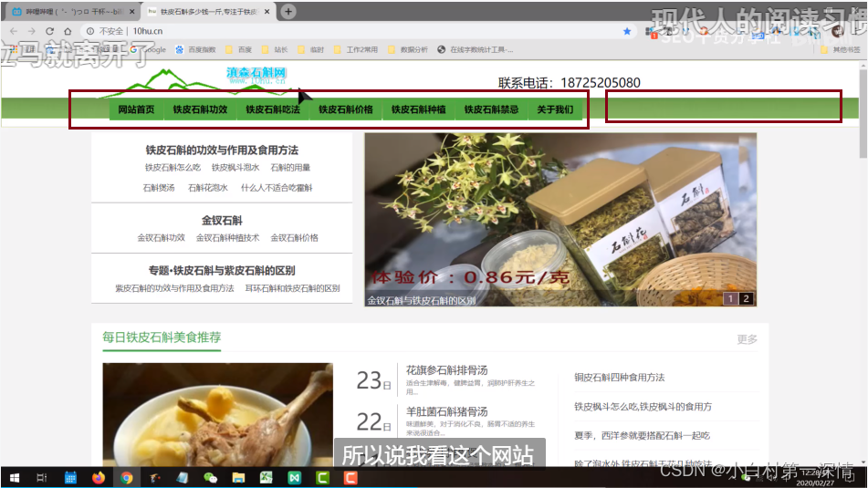Open 耳环石斛和铁皮石斛的区别 link

click(x=292, y=288)
